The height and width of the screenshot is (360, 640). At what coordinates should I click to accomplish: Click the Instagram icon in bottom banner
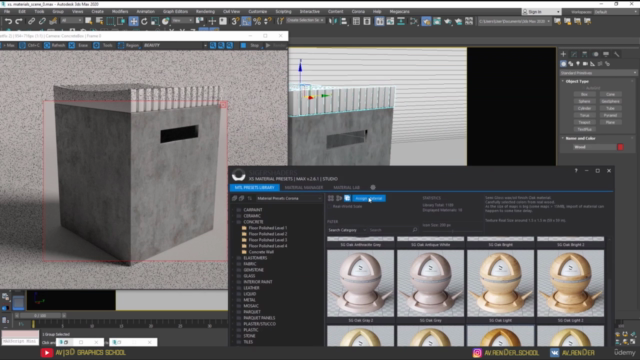(x=477, y=353)
